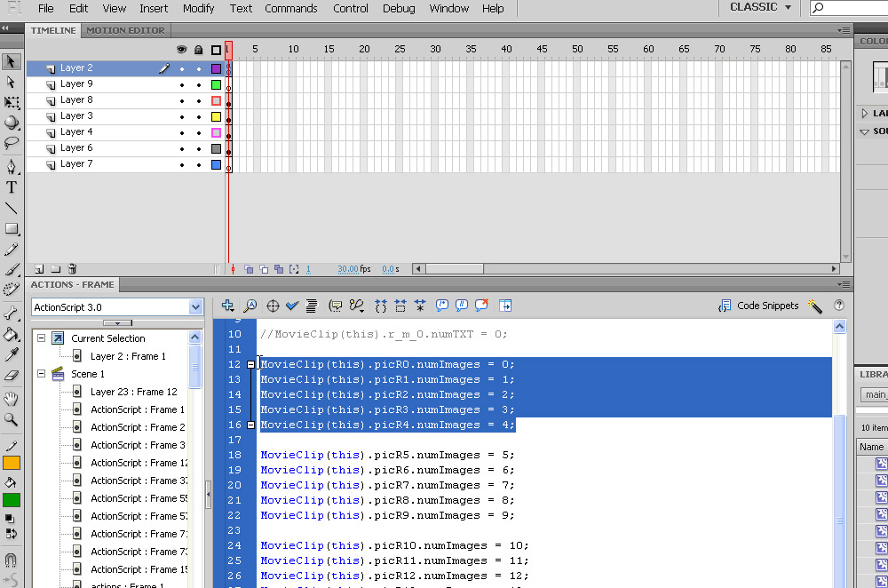Open the Code Snippets panel
The image size is (888, 588).
coord(758,306)
